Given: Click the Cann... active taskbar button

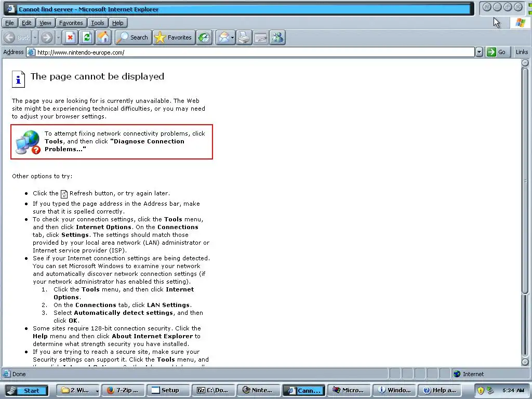Looking at the screenshot, I should pos(303,390).
